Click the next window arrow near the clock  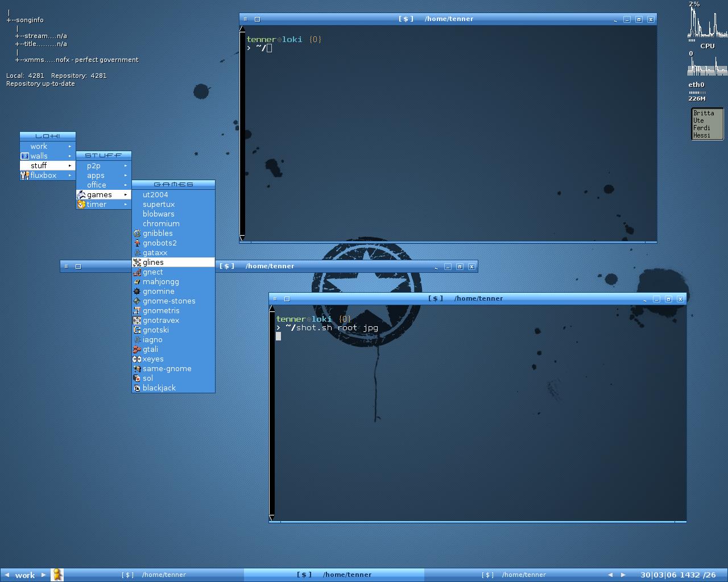623,575
